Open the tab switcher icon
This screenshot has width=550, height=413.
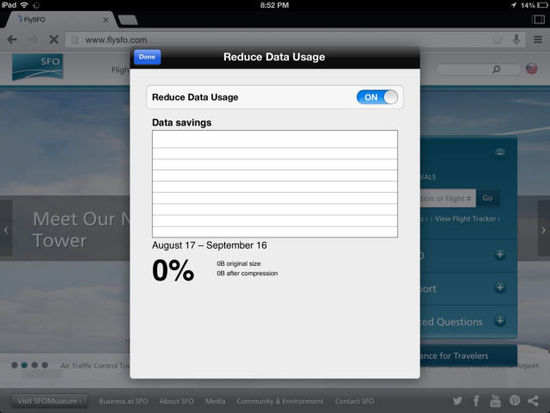coord(538,19)
